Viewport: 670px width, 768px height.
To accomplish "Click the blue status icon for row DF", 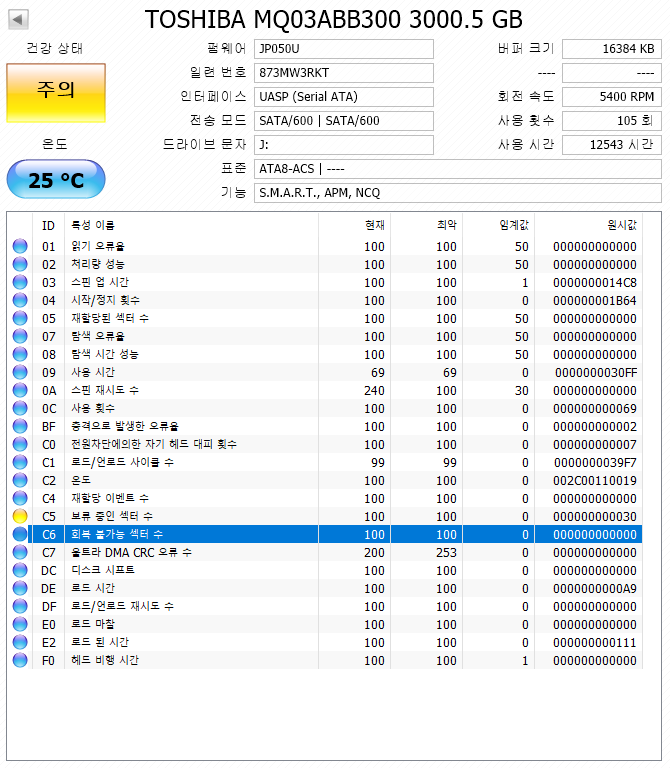I will click(x=20, y=606).
